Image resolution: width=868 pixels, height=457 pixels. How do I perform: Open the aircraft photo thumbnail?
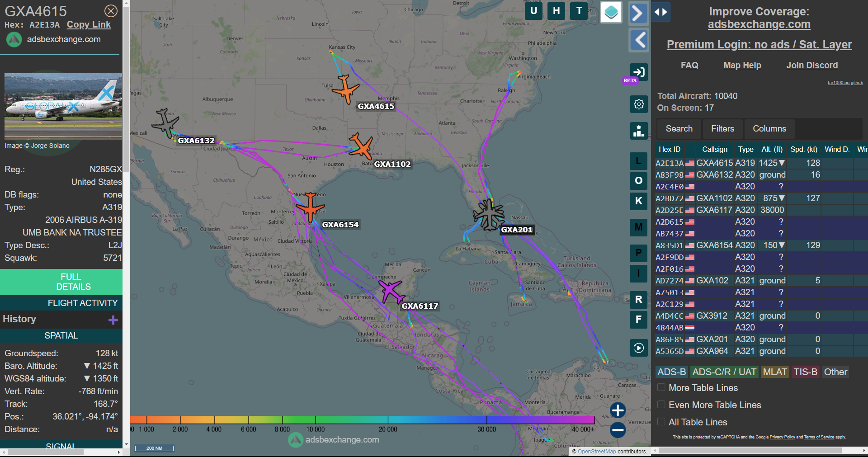[x=63, y=106]
